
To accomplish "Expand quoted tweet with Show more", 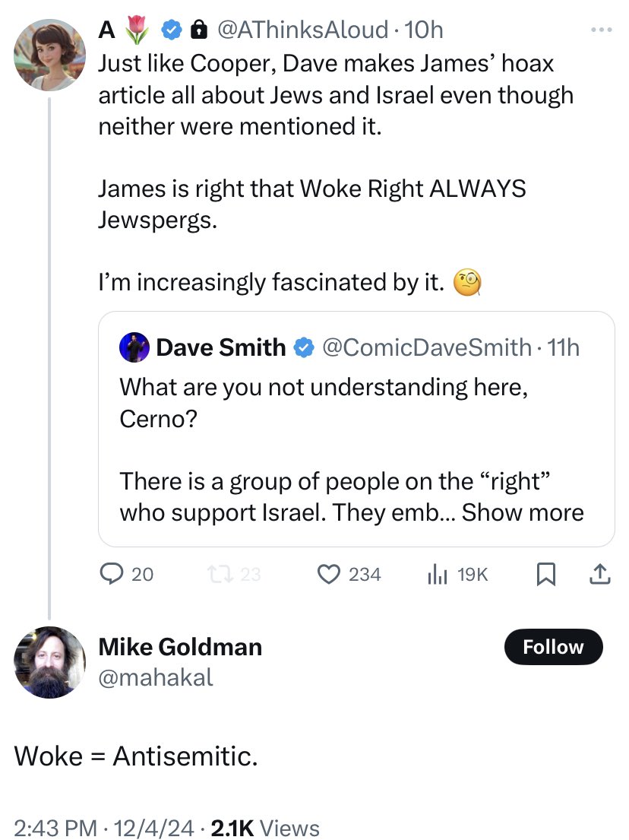I will click(x=523, y=512).
